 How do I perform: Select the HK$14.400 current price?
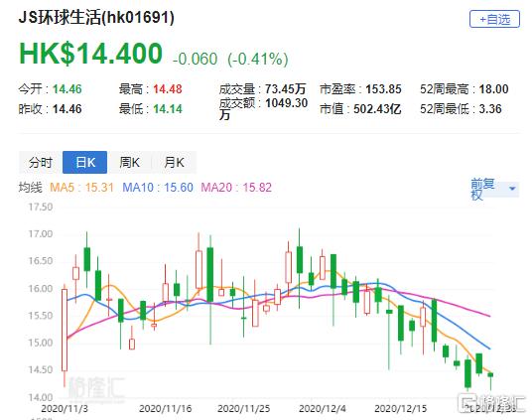(x=91, y=54)
